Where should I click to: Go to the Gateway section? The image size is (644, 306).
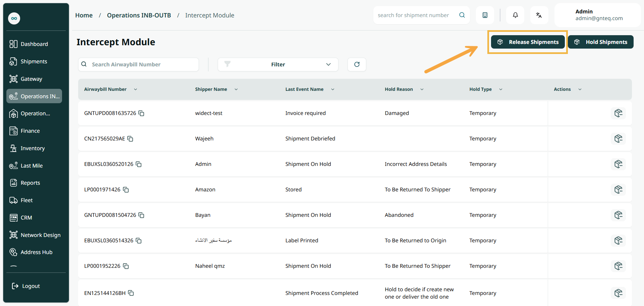(x=34, y=79)
